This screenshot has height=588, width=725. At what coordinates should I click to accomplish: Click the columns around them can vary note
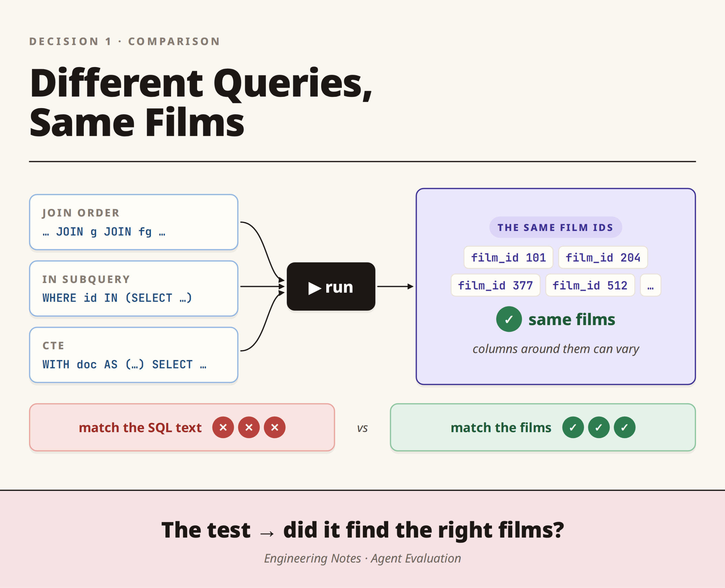556,349
